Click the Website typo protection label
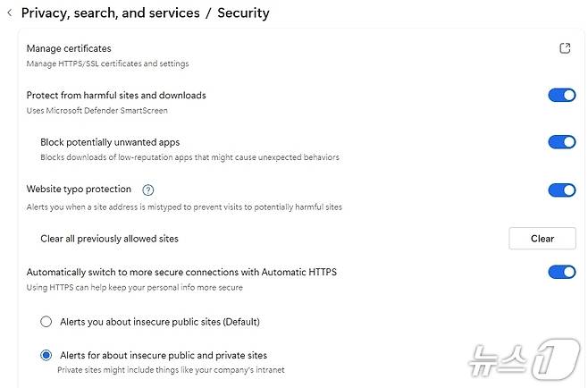 pos(79,190)
